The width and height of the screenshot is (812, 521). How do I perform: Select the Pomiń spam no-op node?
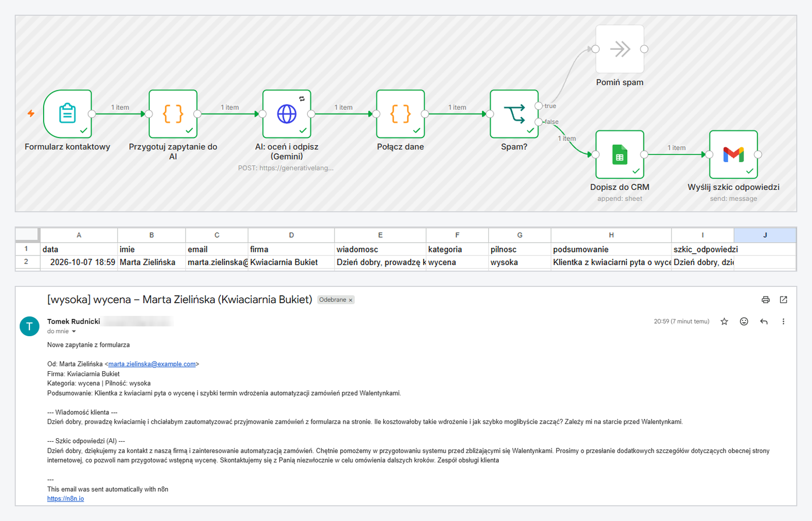pyautogui.click(x=620, y=49)
